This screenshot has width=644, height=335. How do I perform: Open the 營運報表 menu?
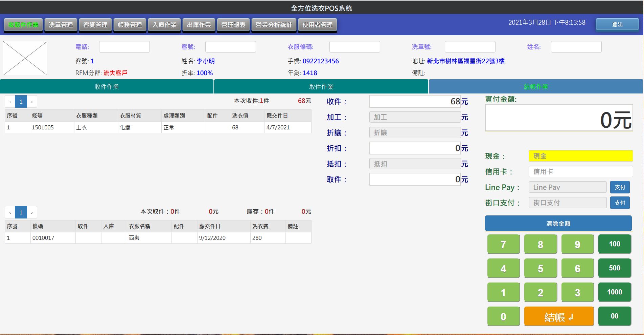233,25
